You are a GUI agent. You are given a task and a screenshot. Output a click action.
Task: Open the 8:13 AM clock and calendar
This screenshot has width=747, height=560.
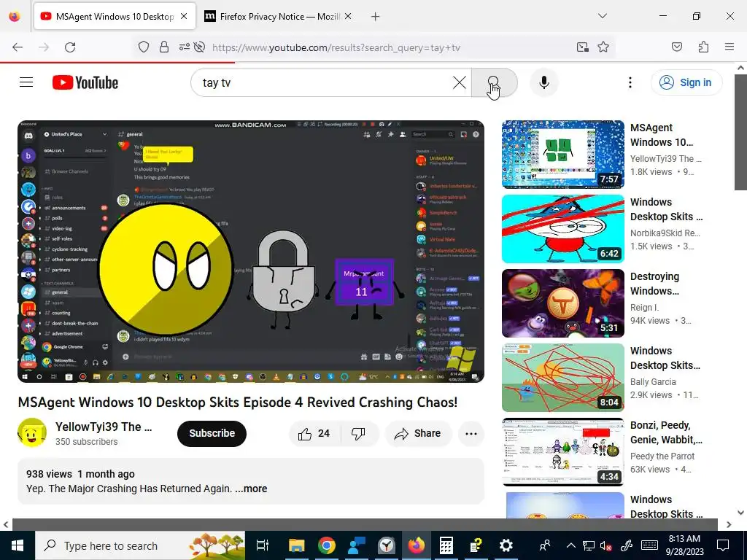click(684, 545)
